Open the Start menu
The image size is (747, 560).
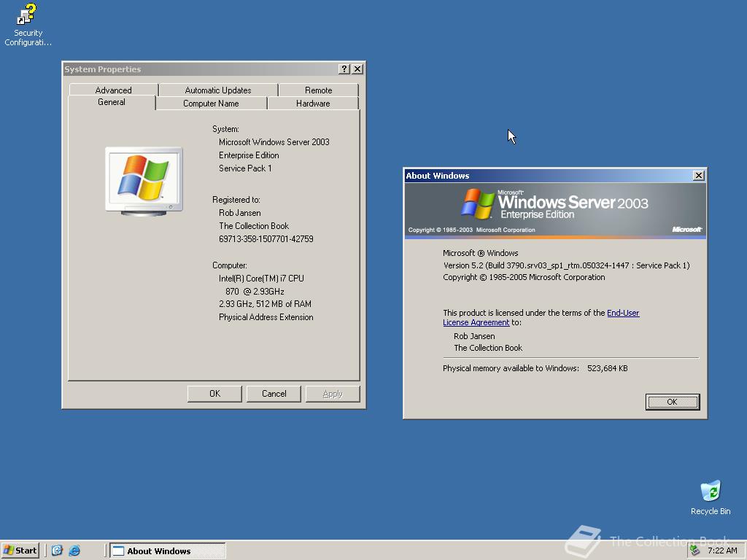(x=20, y=551)
